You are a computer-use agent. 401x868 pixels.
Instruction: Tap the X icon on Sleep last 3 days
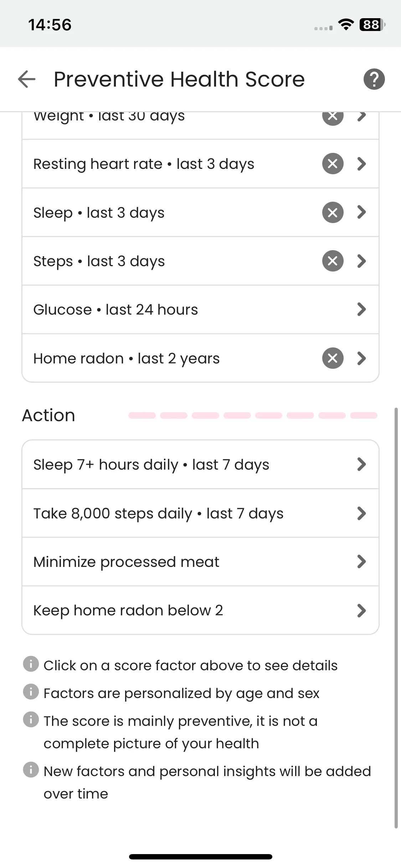pos(333,213)
